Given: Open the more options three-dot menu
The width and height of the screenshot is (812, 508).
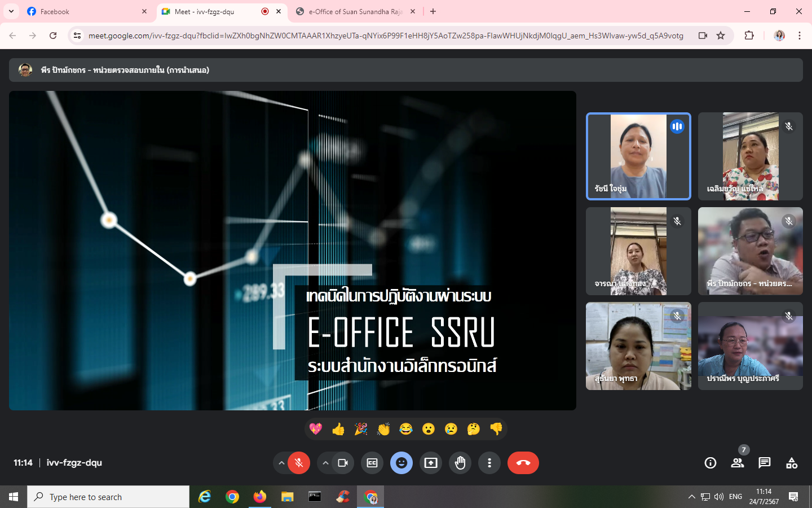Looking at the screenshot, I should 489,463.
